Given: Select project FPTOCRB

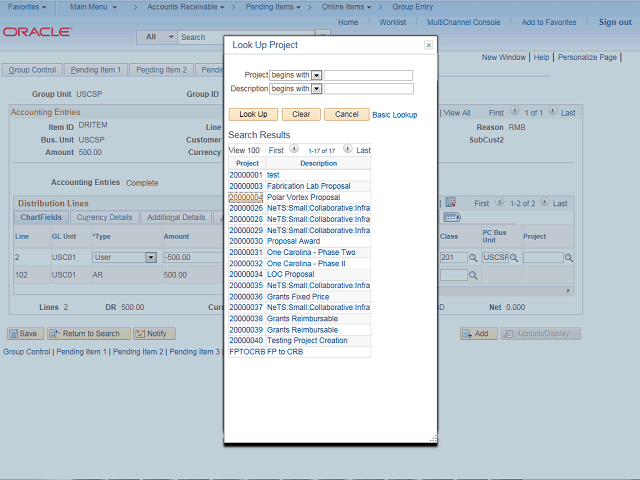Looking at the screenshot, I should [247, 352].
